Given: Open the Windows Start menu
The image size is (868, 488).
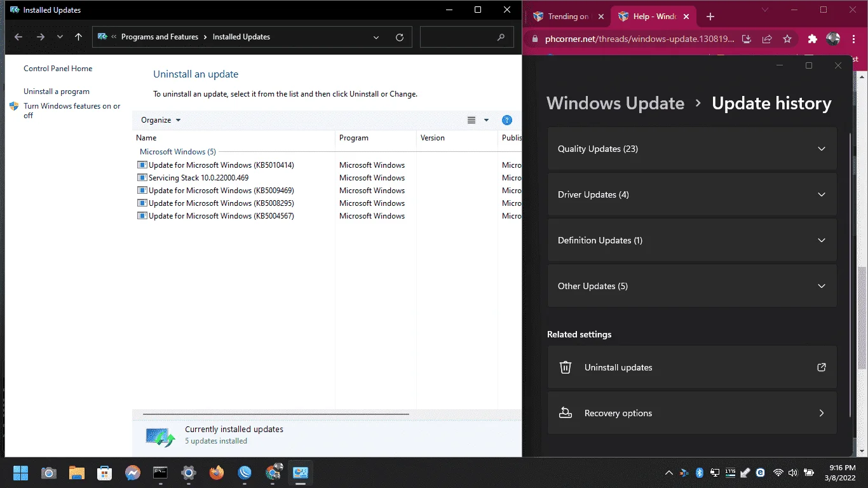Looking at the screenshot, I should coord(20,473).
